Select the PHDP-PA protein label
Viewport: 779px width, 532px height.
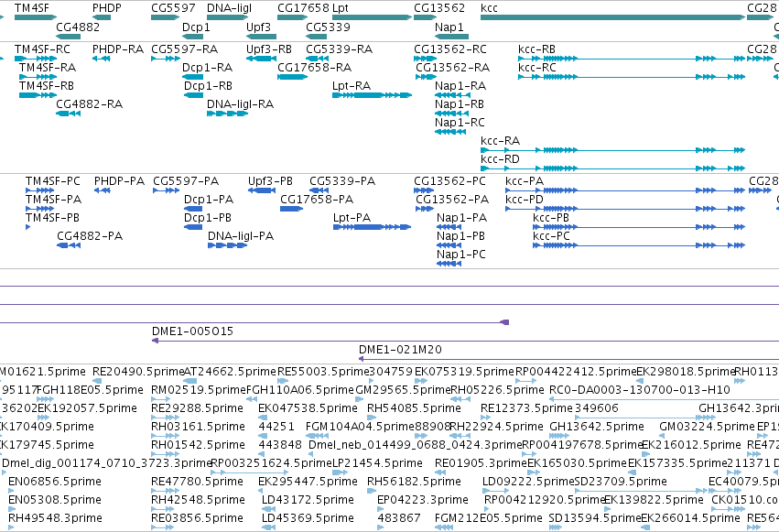pyautogui.click(x=119, y=181)
